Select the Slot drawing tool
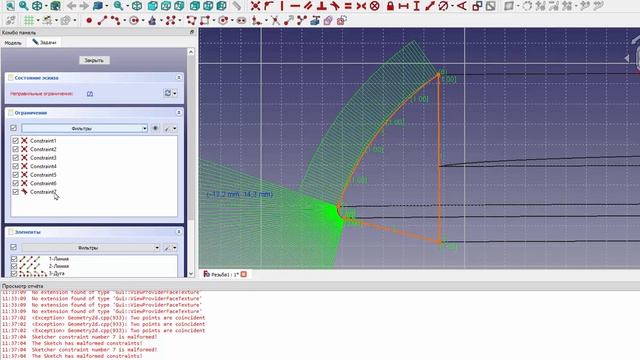Image resolution: width=640 pixels, height=360 pixels. coord(241,20)
